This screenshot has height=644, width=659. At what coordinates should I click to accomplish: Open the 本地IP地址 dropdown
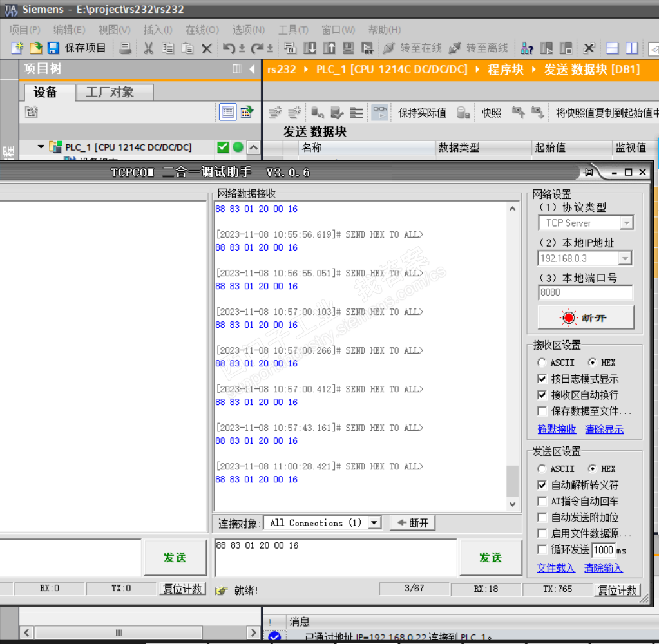(625, 258)
